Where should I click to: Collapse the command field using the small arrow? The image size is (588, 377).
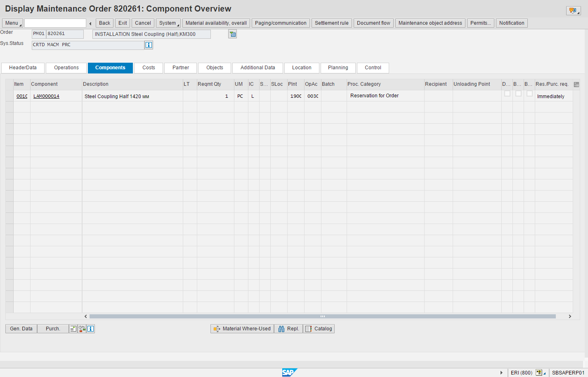[90, 24]
